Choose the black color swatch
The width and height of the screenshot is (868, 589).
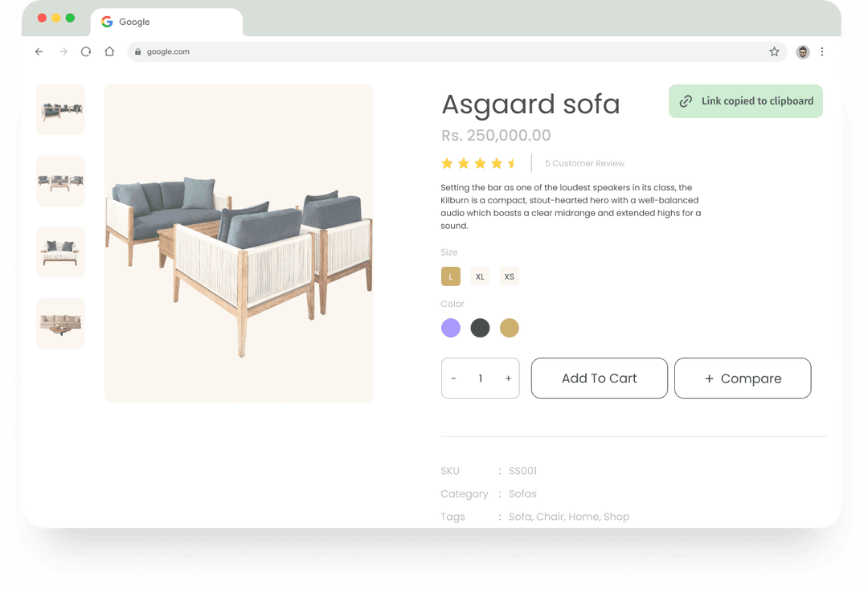pos(480,328)
